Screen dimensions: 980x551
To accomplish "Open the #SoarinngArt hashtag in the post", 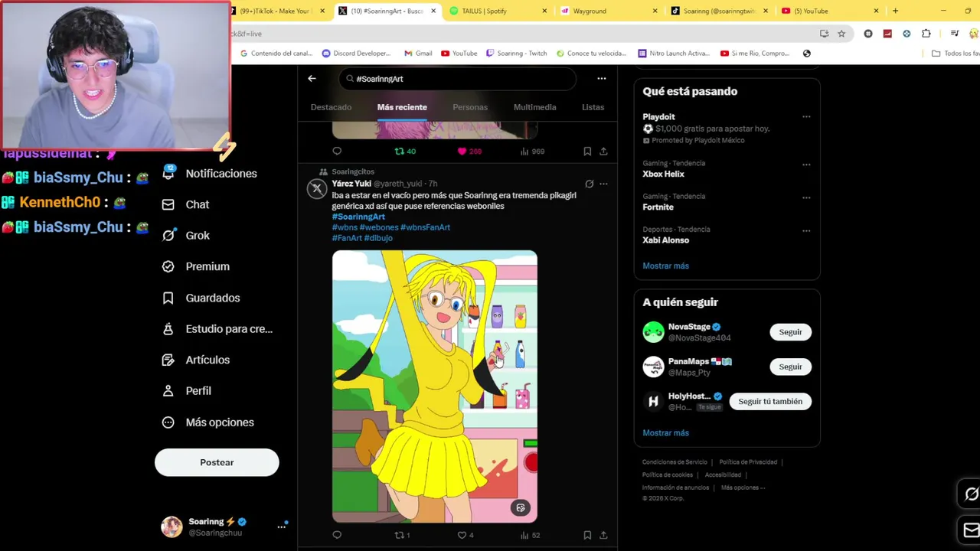I will (358, 217).
